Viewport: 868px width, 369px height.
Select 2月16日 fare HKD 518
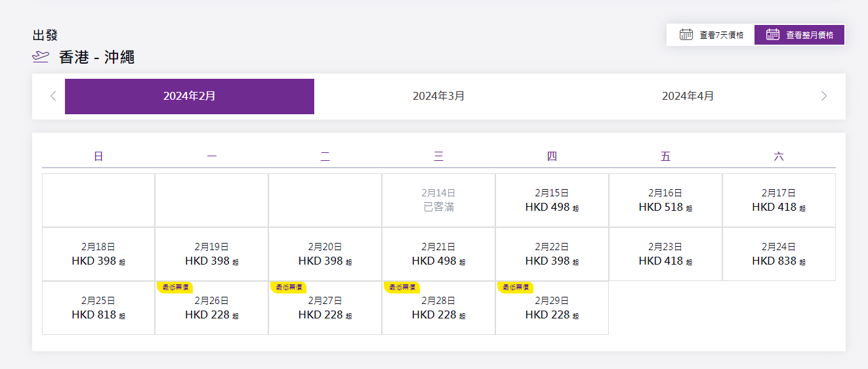(x=665, y=201)
